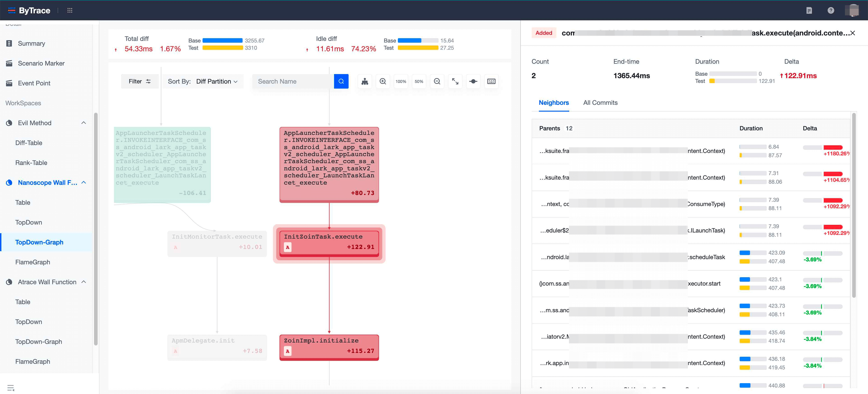Screen dimensions: 868x394
Task: Click the A badge on InitZoinTask node
Action: (x=288, y=247)
